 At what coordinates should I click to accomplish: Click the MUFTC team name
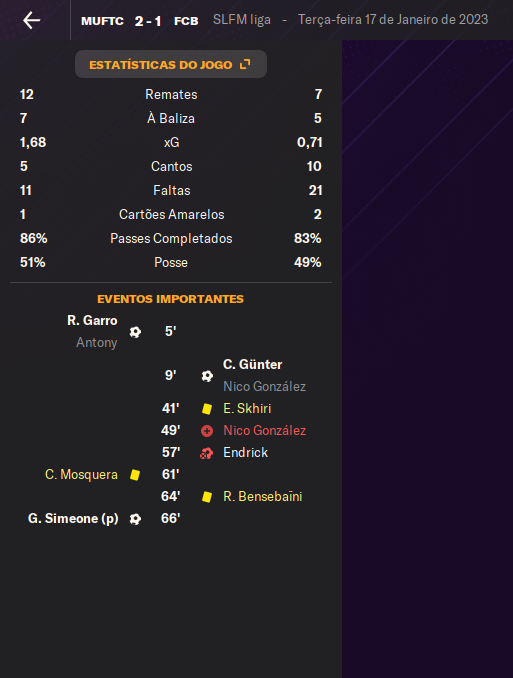tap(103, 21)
